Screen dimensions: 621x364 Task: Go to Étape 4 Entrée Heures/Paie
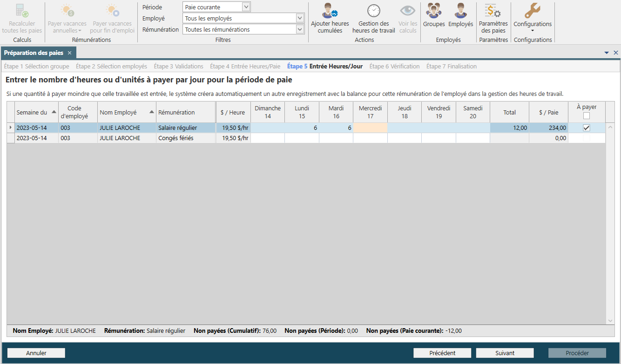tap(245, 67)
